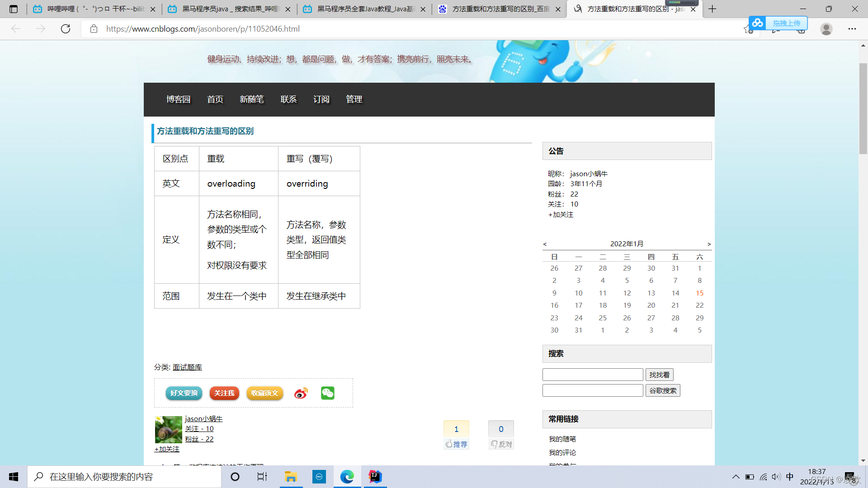Click the browser profile avatar icon
The height and width of the screenshot is (488, 868).
pyautogui.click(x=826, y=29)
